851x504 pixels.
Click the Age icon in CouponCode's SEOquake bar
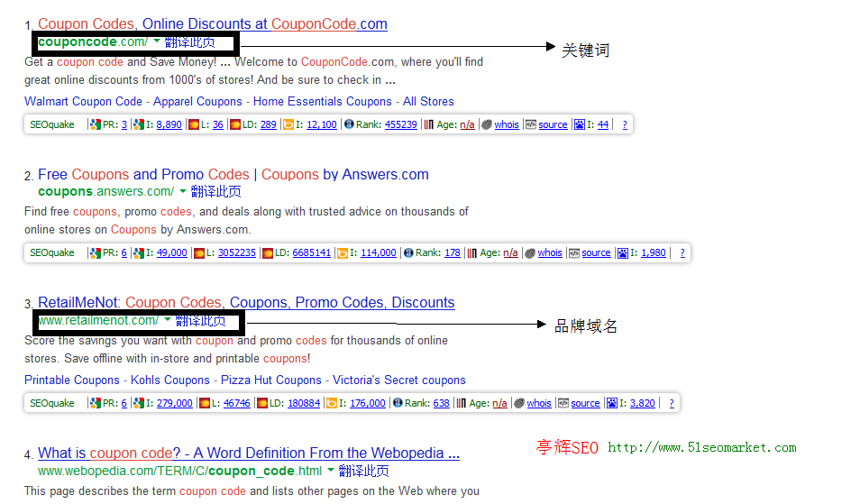point(429,125)
